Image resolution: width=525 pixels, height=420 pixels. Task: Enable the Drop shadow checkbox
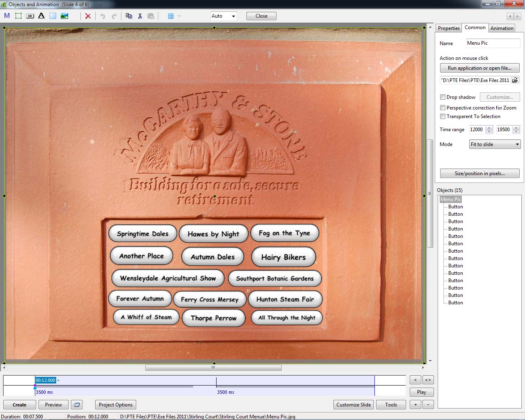[x=443, y=97]
